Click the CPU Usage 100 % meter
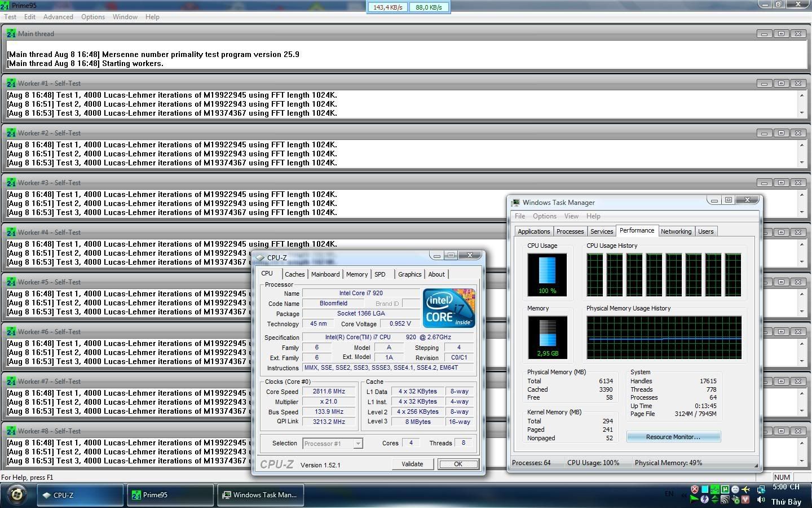The height and width of the screenshot is (508, 812). pyautogui.click(x=547, y=274)
